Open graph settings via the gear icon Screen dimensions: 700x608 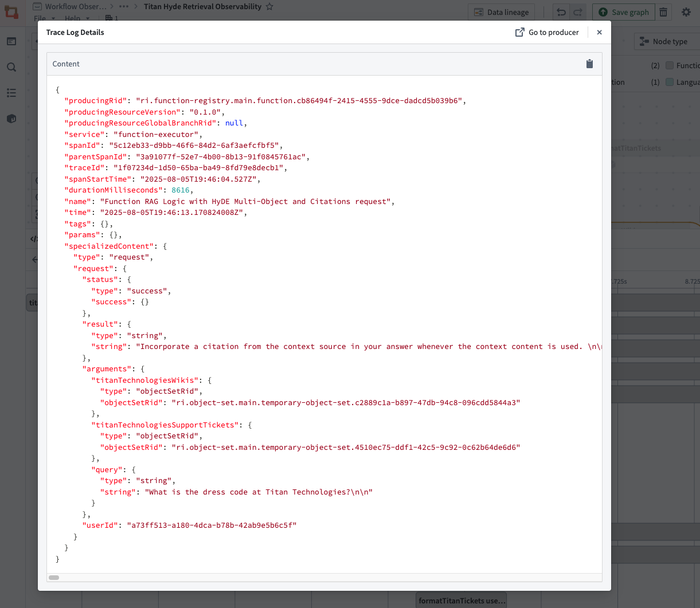(686, 11)
